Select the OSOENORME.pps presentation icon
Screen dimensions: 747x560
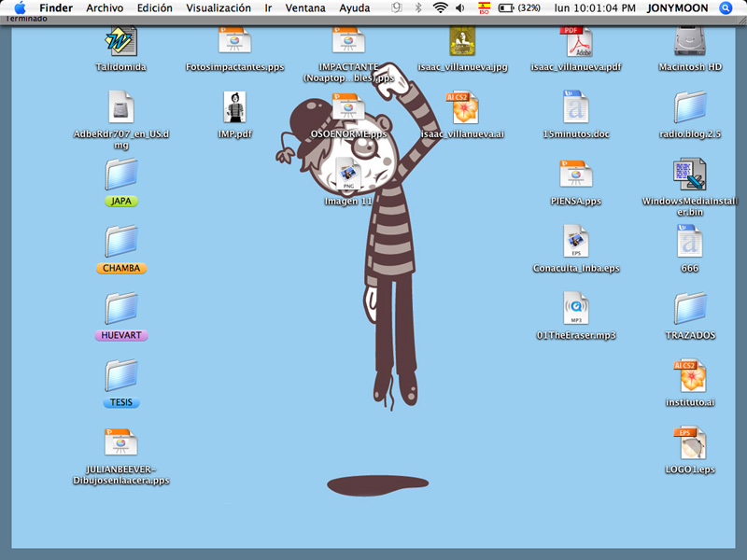pos(348,106)
